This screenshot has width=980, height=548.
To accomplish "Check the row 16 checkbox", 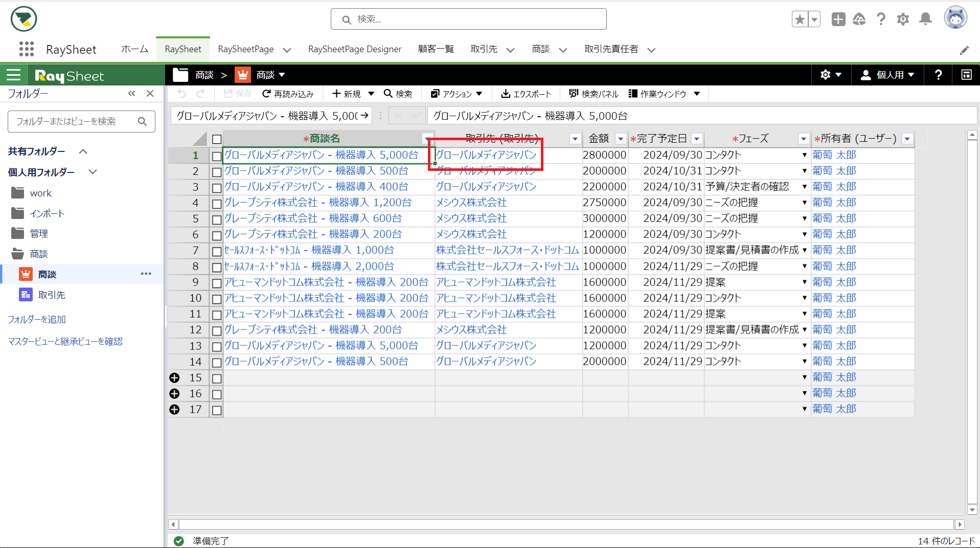I will [217, 394].
